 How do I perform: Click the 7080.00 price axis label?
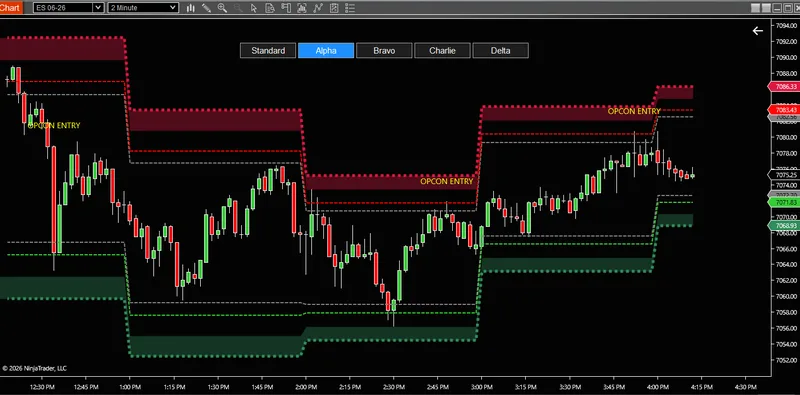[x=786, y=137]
